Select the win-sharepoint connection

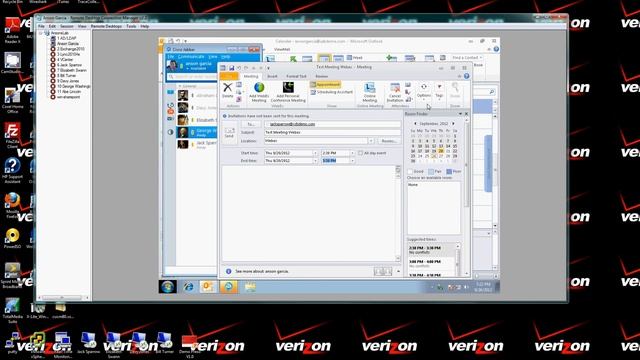coord(68,97)
